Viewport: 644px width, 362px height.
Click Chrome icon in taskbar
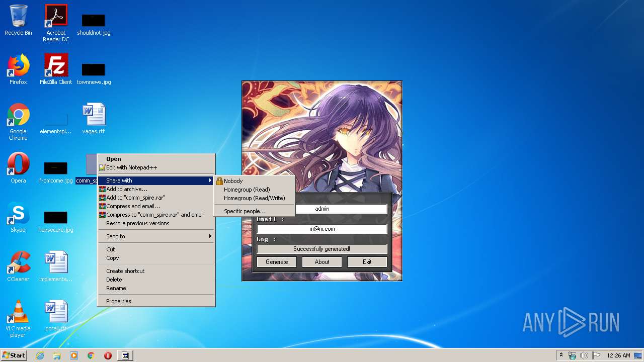pos(91,355)
